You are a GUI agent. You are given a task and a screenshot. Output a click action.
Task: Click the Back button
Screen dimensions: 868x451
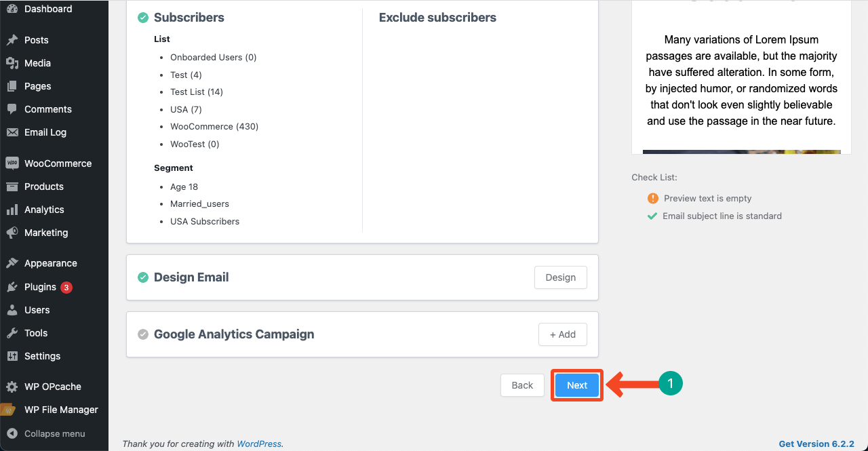point(521,385)
